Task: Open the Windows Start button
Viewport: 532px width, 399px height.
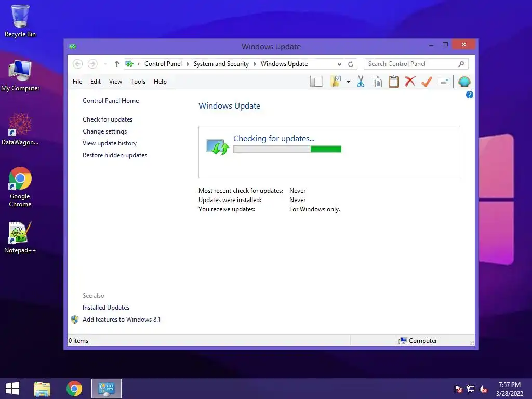Action: (12, 389)
